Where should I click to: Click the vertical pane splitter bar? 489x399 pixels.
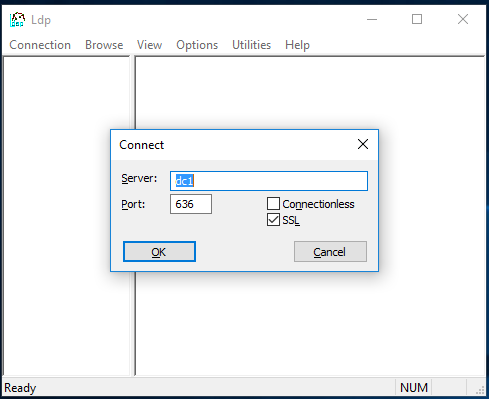(132, 216)
